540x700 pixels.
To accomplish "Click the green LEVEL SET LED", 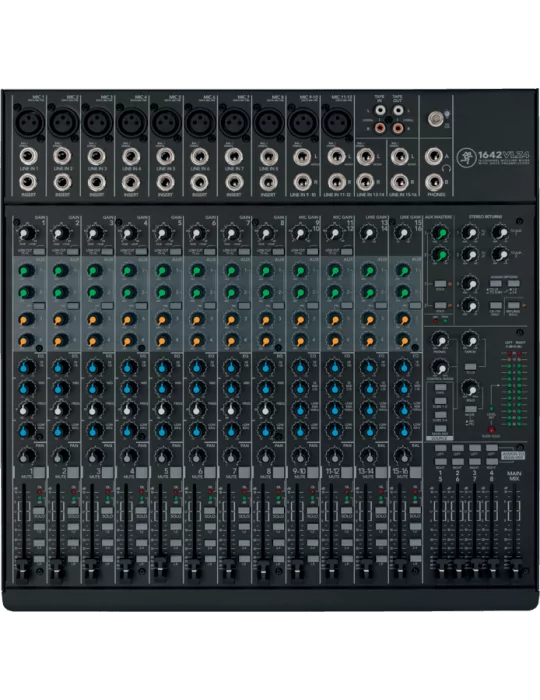I will [x=491, y=409].
